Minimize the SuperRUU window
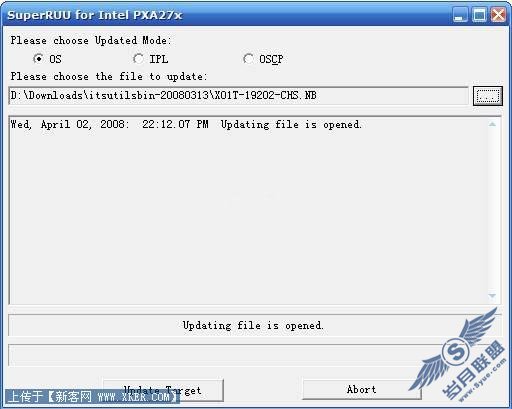Viewport: 512px width, 409px height. [x=460, y=15]
